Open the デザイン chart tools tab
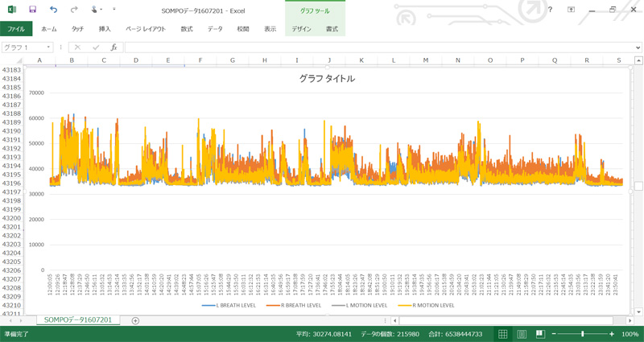The image size is (644, 342). click(301, 29)
